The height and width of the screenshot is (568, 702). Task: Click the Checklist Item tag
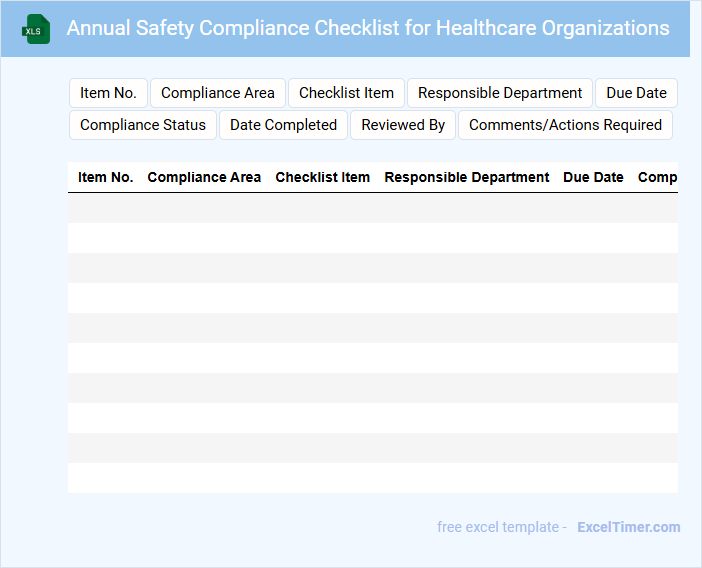coord(346,93)
